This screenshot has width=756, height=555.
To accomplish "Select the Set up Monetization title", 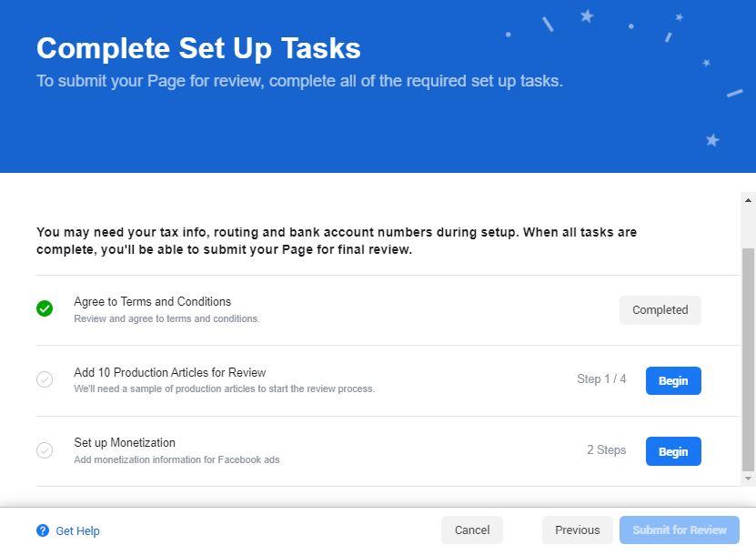I will click(125, 443).
